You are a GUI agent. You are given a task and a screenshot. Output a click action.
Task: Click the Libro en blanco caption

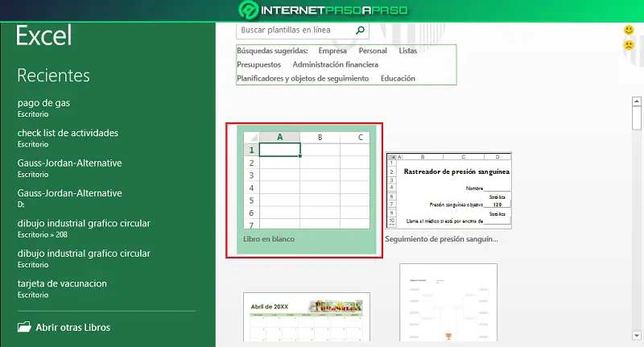(269, 238)
